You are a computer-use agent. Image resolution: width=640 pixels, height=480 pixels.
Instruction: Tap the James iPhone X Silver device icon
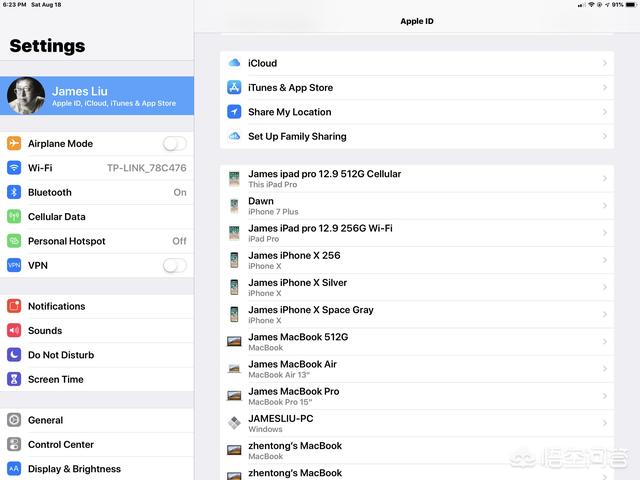tap(234, 287)
